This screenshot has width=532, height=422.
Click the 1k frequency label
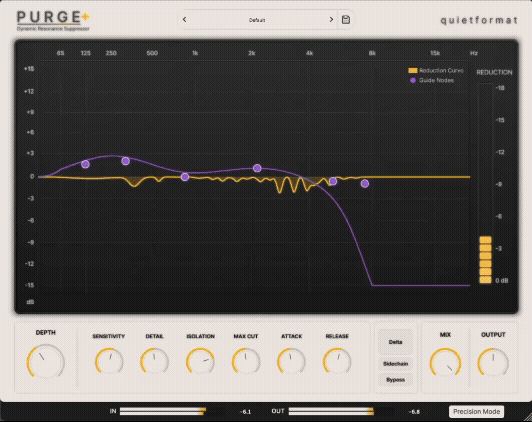[195, 53]
